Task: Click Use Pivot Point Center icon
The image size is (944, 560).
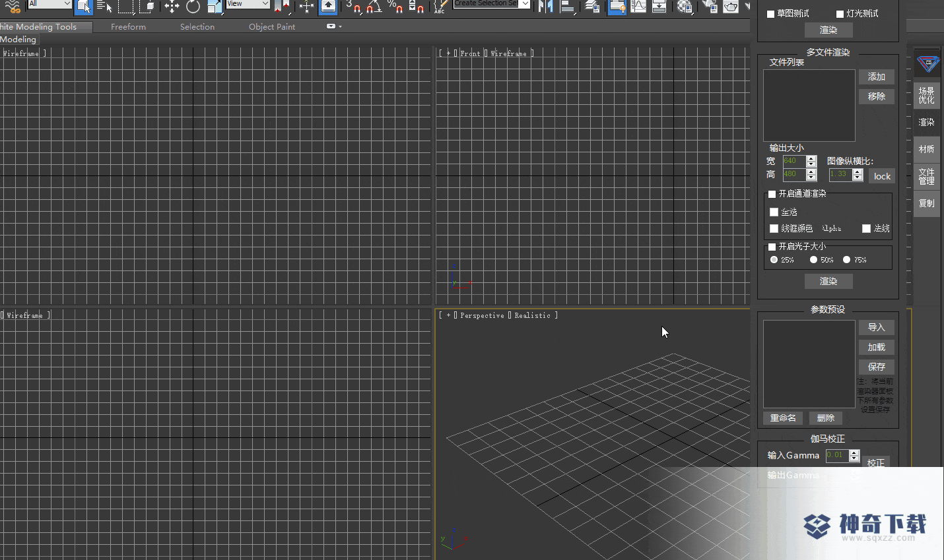Action: click(283, 7)
